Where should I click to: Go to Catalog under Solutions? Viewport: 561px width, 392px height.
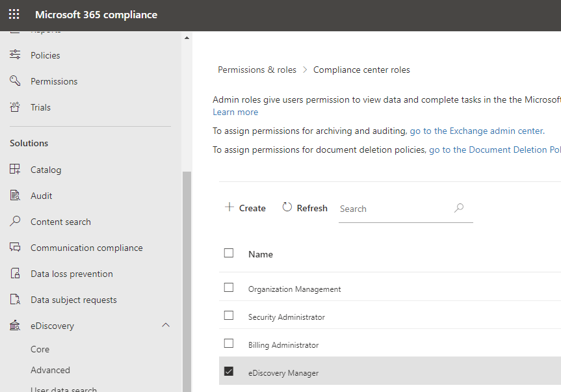46,170
